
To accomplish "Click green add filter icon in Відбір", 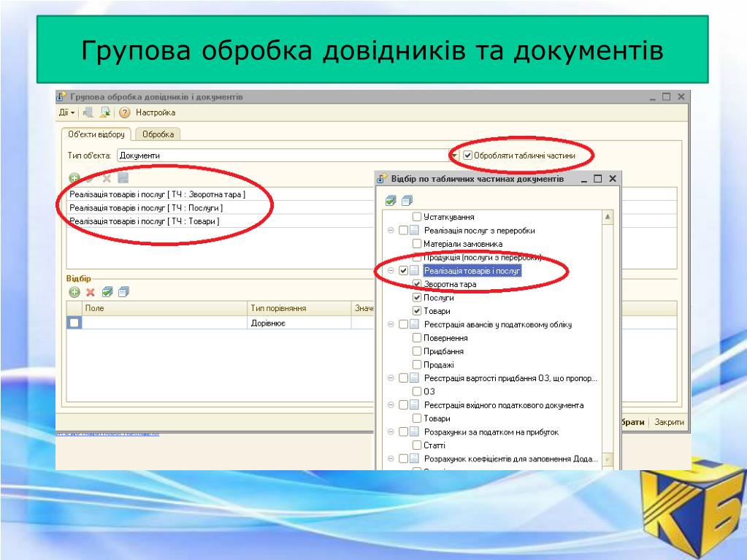I will click(74, 292).
